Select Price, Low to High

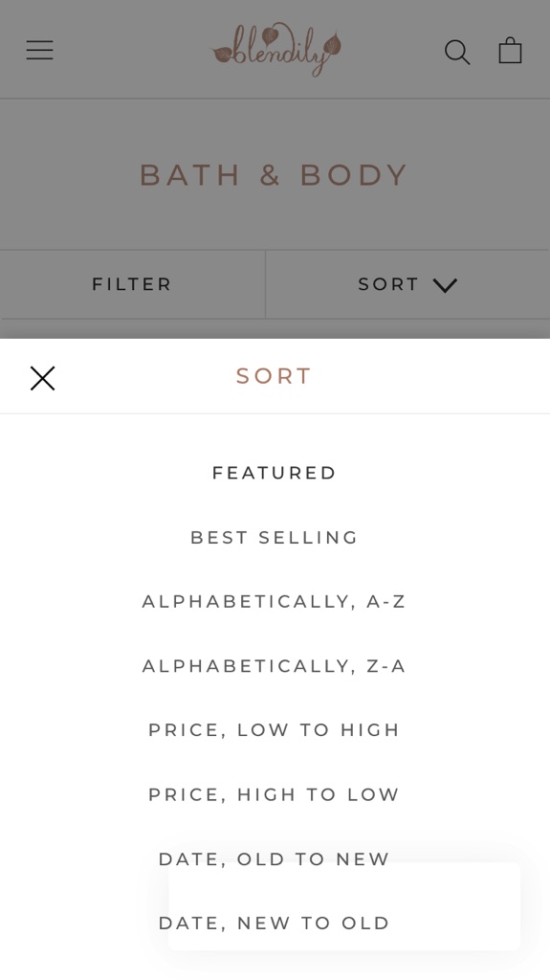click(x=275, y=730)
